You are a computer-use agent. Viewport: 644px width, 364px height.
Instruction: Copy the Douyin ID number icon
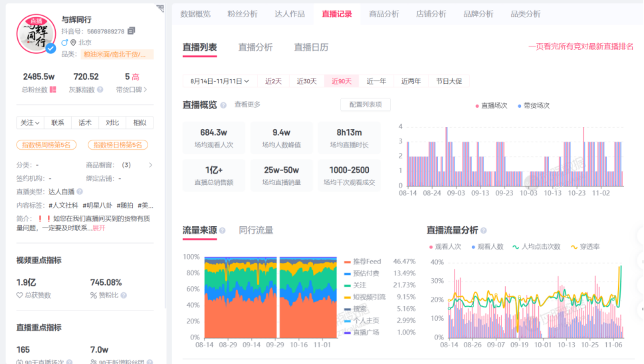click(x=132, y=31)
